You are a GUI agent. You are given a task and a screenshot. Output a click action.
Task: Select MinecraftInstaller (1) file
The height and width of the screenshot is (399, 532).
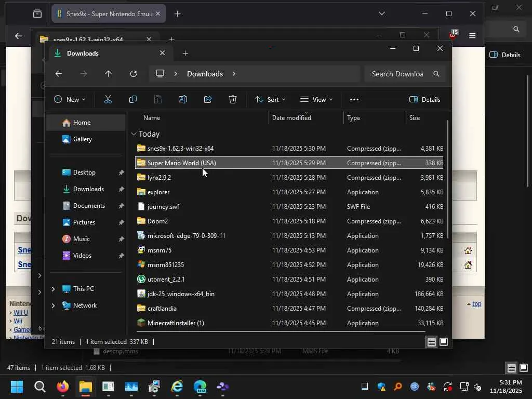[x=289, y=323]
